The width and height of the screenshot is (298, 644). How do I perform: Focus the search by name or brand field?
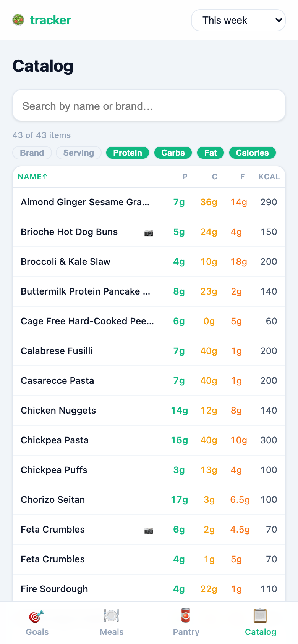point(149,106)
